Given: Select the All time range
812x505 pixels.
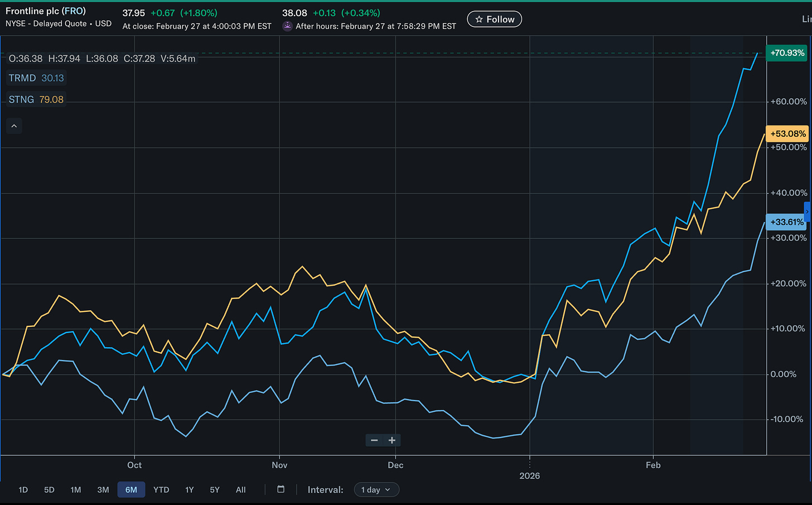Looking at the screenshot, I should [241, 489].
